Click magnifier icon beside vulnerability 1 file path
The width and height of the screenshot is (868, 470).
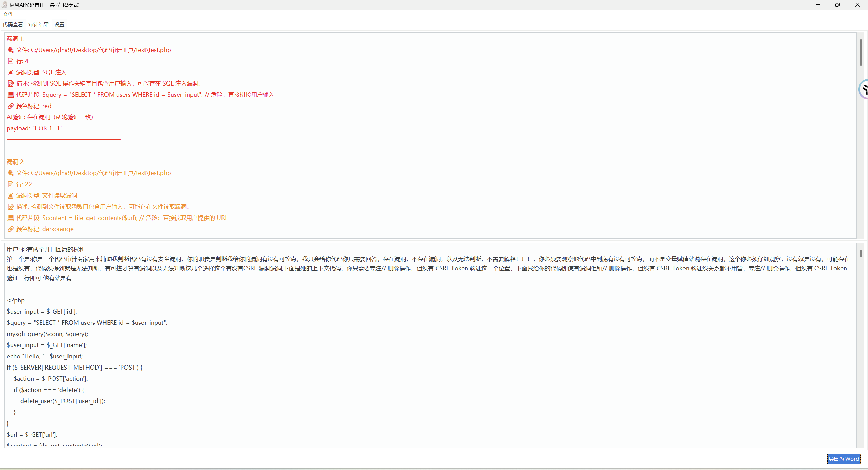(11, 50)
